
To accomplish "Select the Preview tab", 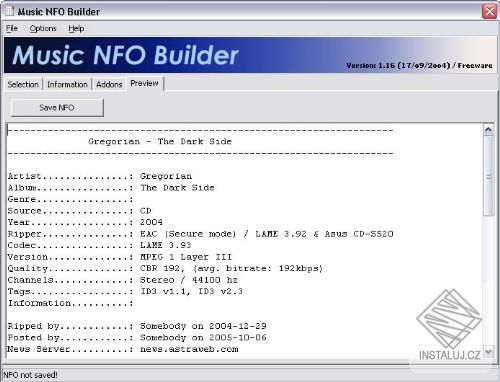I will tap(144, 83).
